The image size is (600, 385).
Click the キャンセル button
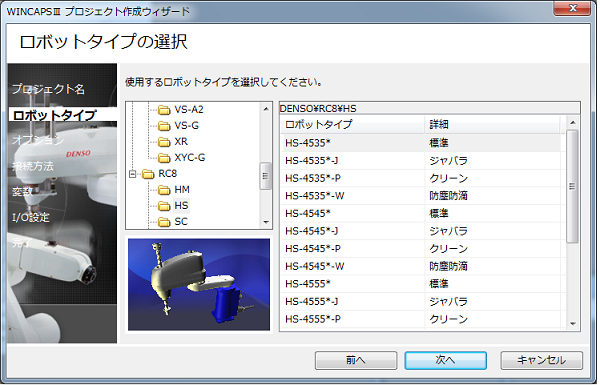click(x=542, y=361)
